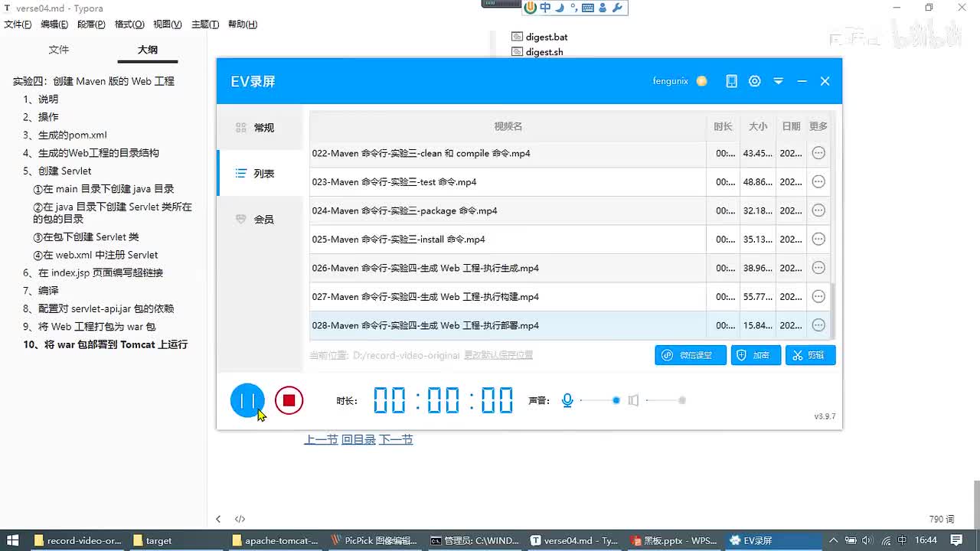The image size is (980, 551).
Task: Open 文件(F) menu in Typora
Action: pyautogui.click(x=18, y=24)
